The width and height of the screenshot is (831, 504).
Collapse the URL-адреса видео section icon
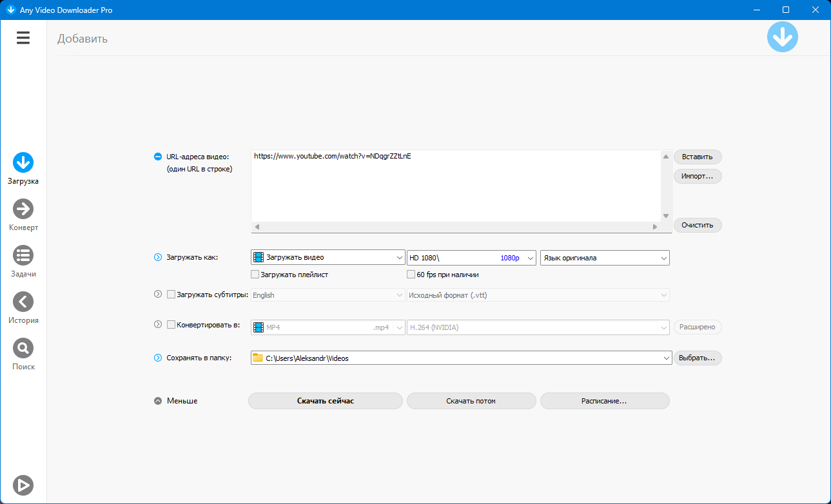coord(158,157)
